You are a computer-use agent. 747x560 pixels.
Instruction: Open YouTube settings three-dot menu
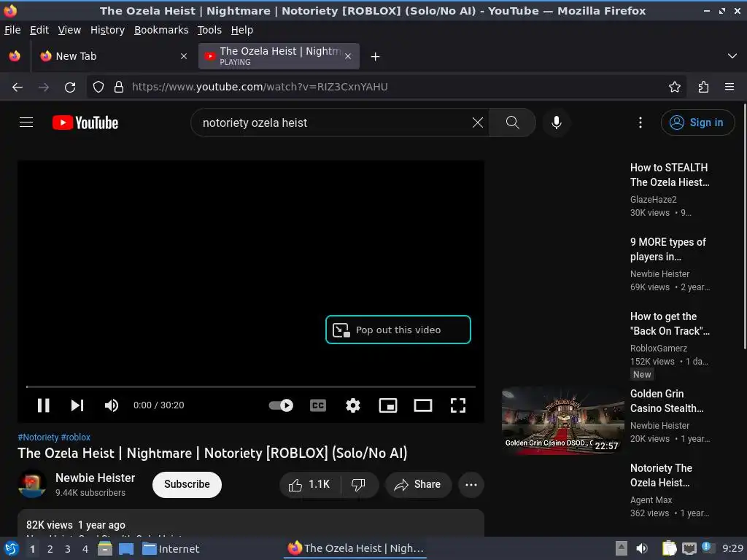click(640, 122)
